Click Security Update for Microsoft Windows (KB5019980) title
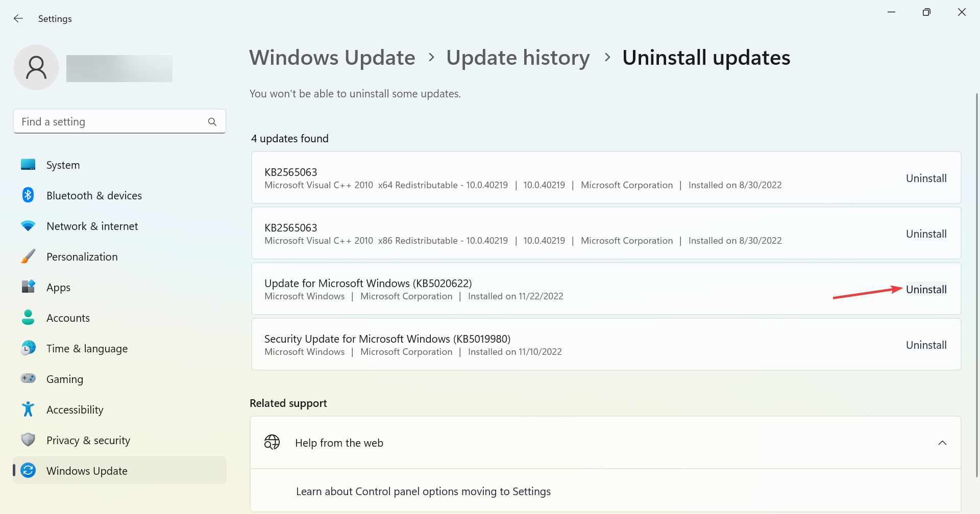The height and width of the screenshot is (514, 980). click(387, 339)
